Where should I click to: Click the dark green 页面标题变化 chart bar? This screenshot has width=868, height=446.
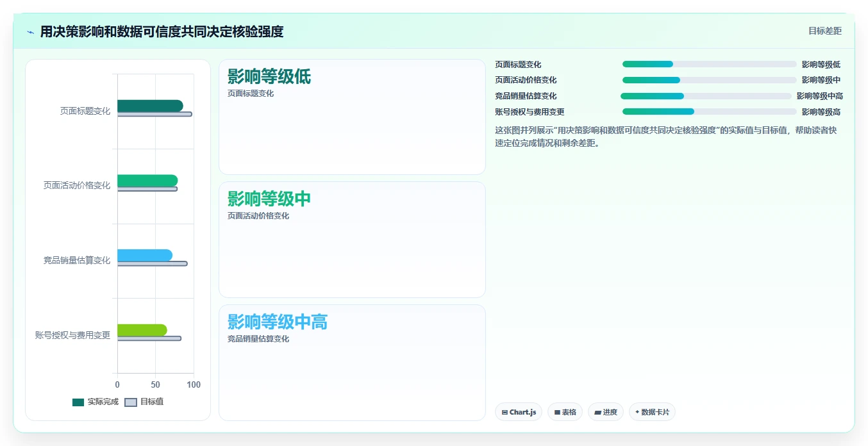(x=150, y=106)
